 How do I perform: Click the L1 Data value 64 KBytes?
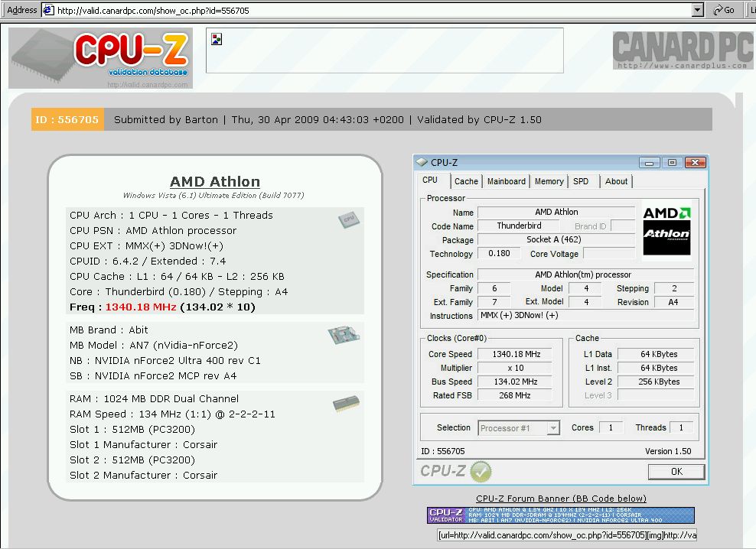point(657,354)
